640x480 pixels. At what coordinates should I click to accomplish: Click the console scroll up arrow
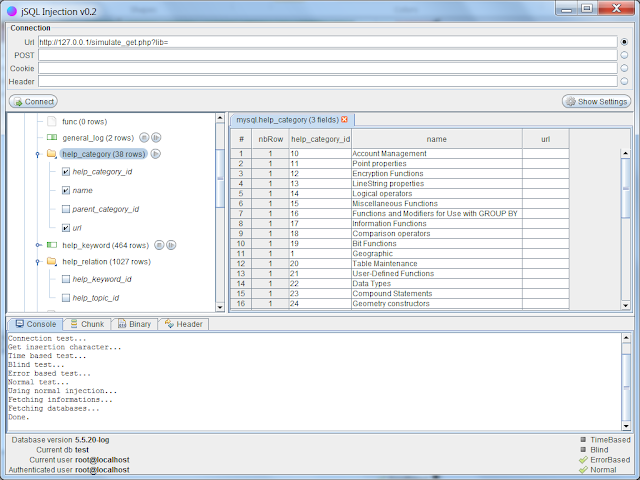626,338
